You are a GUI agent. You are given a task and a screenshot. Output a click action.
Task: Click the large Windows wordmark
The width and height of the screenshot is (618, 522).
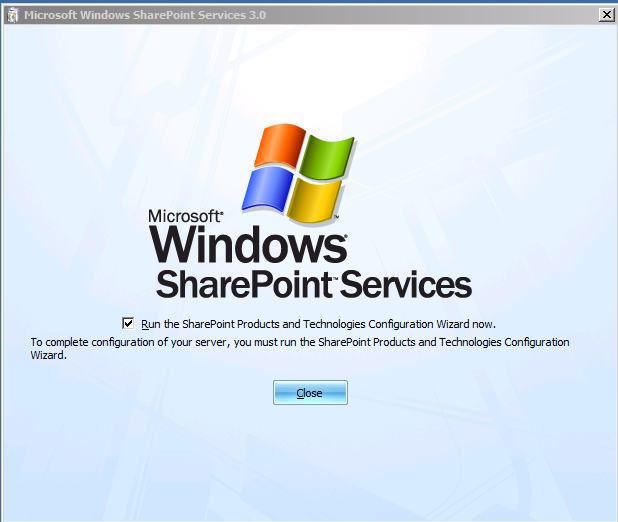click(x=248, y=245)
